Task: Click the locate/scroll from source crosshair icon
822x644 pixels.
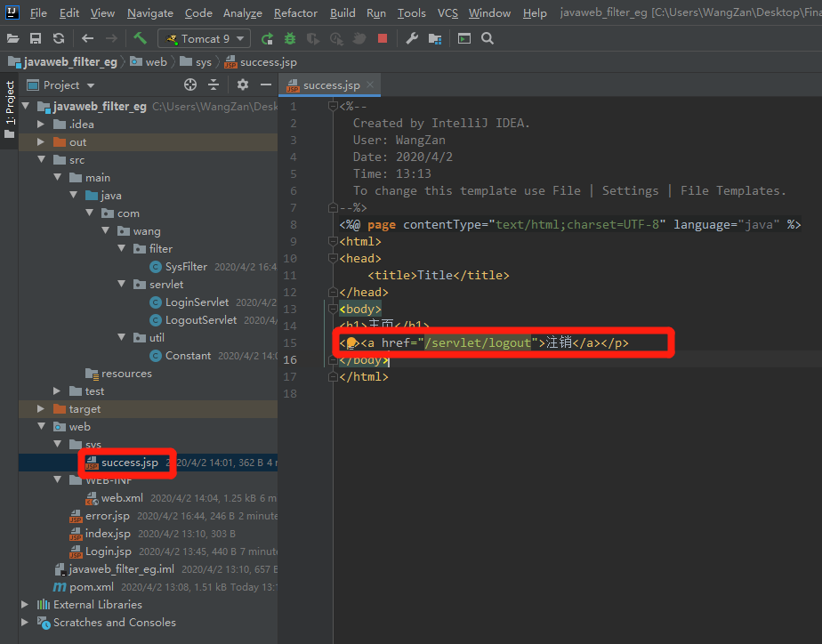Action: tap(190, 85)
